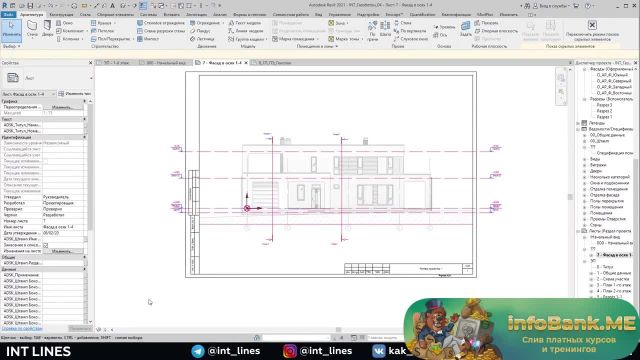Open the Вставить ribbon tab
Viewport: 640px width, 360px height.
(x=171, y=15)
